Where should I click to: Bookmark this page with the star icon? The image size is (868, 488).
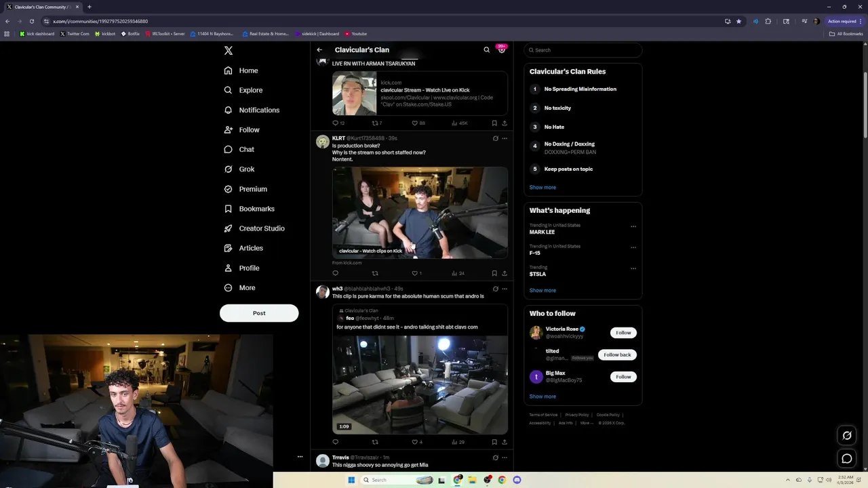tap(738, 21)
